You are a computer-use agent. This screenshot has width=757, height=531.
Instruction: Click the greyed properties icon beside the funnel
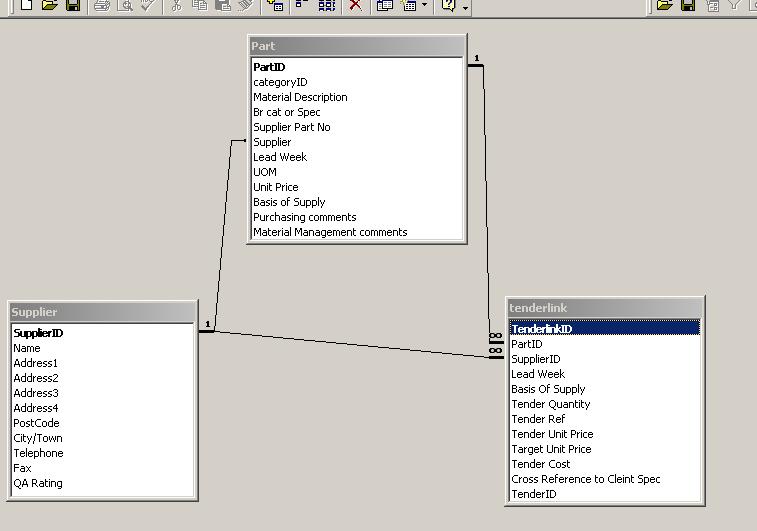pos(712,5)
